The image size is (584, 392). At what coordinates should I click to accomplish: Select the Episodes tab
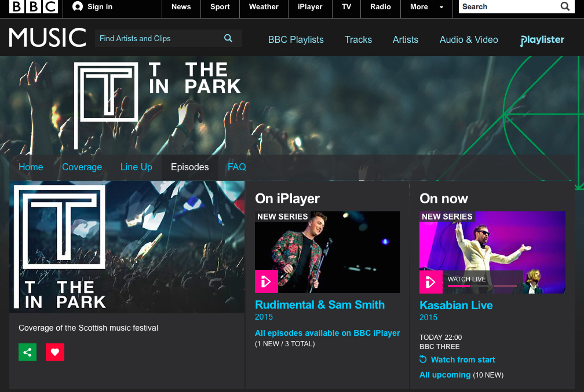pos(189,167)
